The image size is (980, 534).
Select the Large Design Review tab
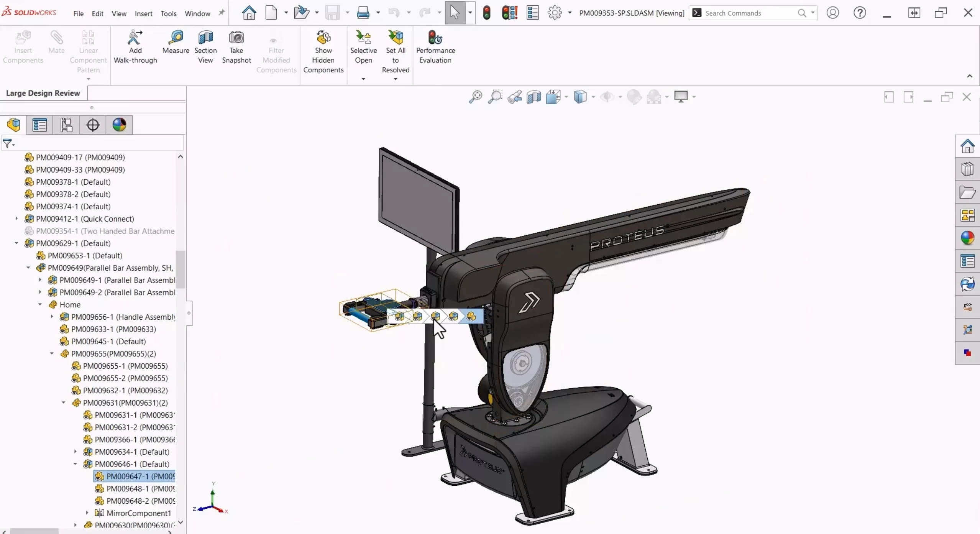tap(43, 93)
